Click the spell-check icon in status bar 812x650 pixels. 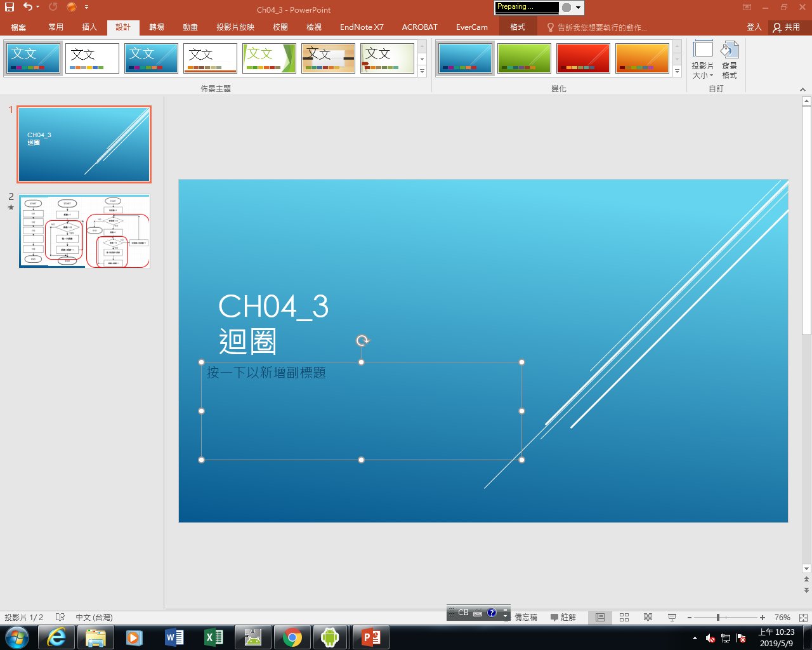pos(60,617)
